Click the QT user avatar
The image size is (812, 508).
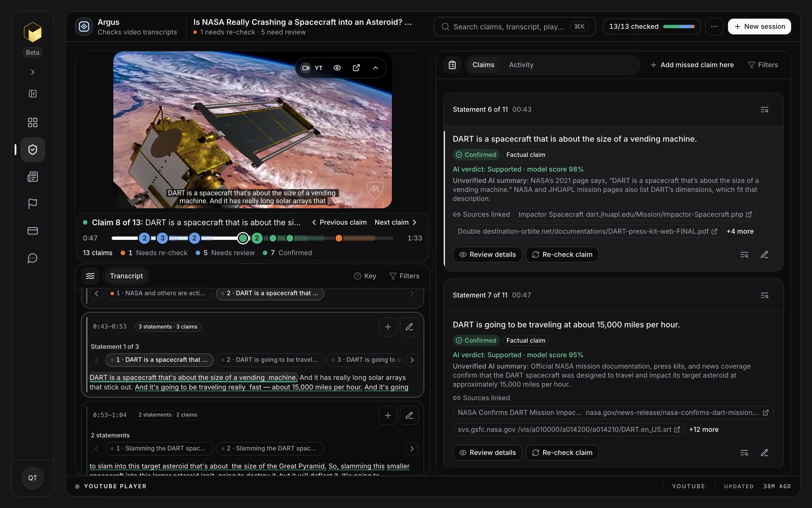pyautogui.click(x=32, y=478)
